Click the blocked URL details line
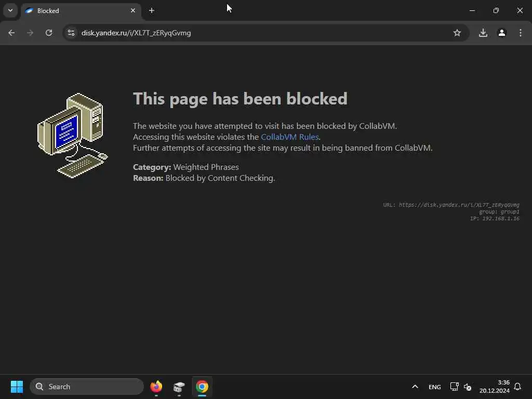The image size is (532, 399). click(451, 205)
